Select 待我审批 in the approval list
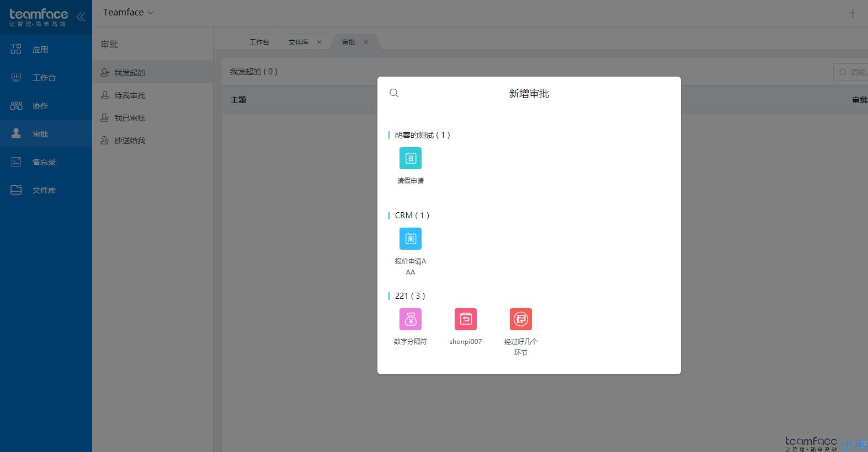868x452 pixels. (130, 95)
